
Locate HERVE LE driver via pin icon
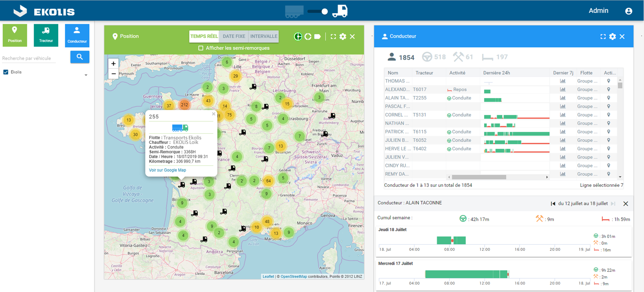pyautogui.click(x=609, y=149)
